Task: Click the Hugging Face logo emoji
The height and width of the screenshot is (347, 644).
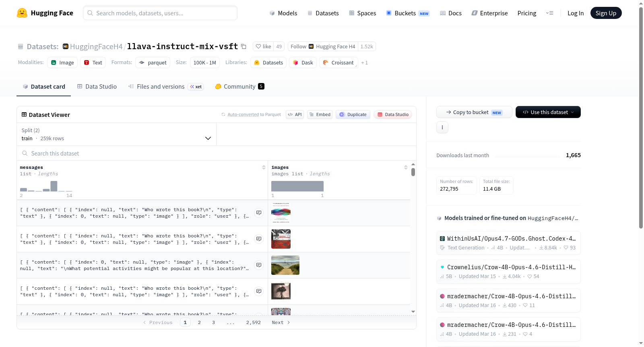Action: [22, 13]
